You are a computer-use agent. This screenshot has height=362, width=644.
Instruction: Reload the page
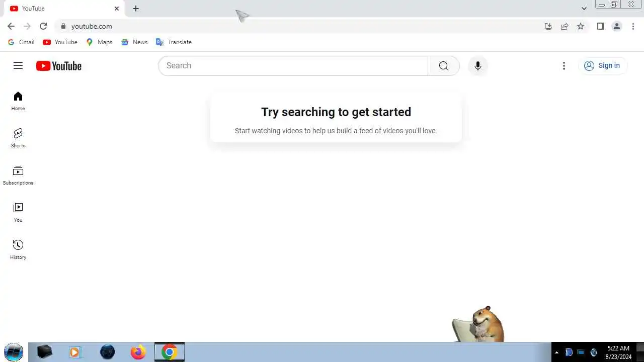43,26
